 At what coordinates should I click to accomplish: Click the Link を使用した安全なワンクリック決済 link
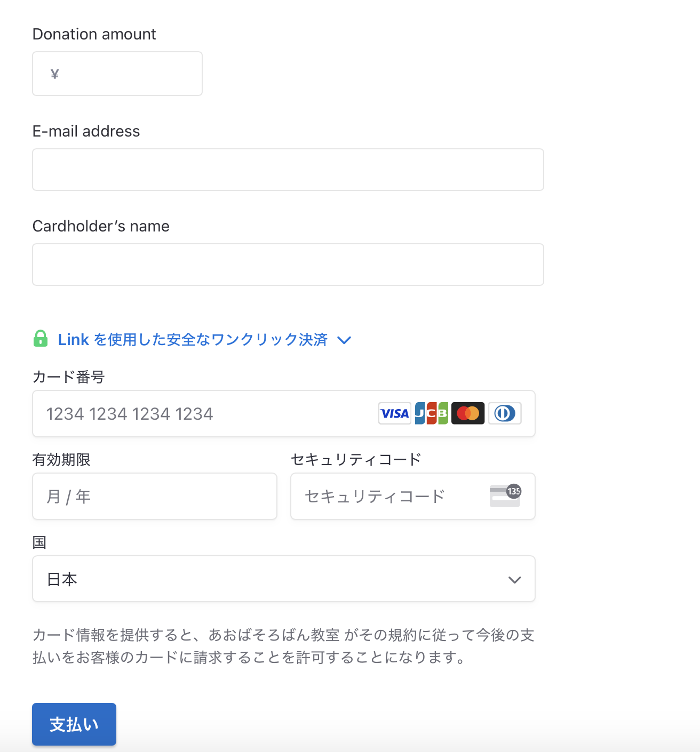pos(193,340)
